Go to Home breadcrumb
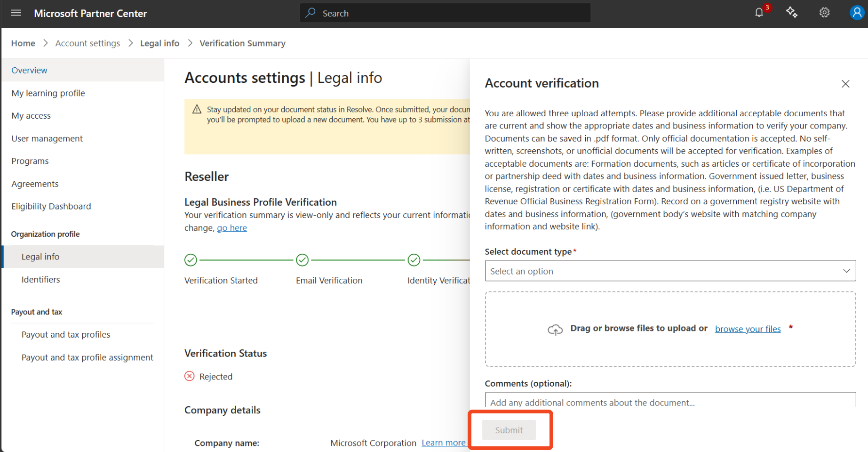The image size is (868, 452). tap(23, 43)
